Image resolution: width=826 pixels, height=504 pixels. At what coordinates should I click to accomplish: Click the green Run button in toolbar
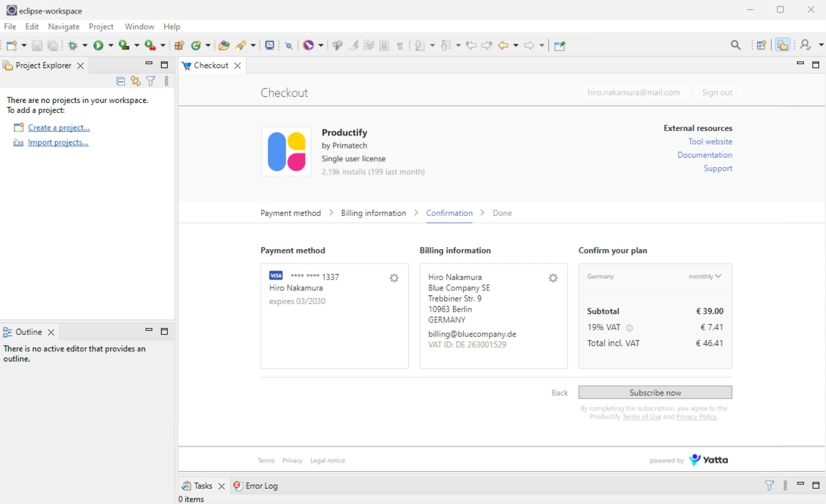[98, 45]
